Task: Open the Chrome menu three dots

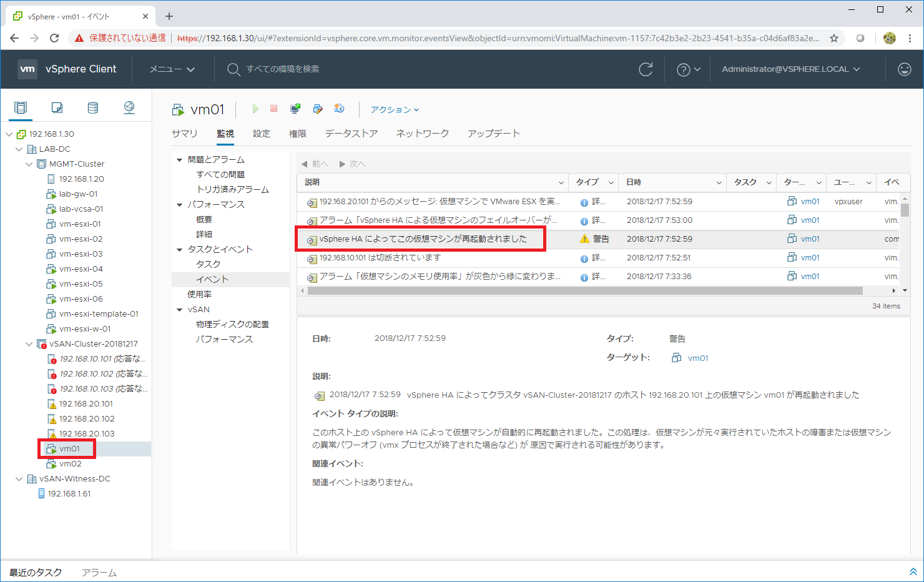Action: pos(910,38)
